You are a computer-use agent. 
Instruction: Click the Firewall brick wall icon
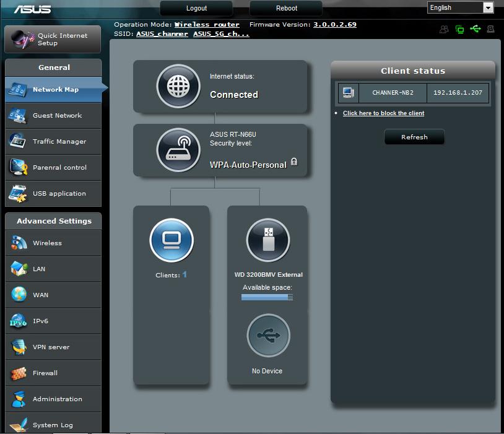tap(19, 373)
